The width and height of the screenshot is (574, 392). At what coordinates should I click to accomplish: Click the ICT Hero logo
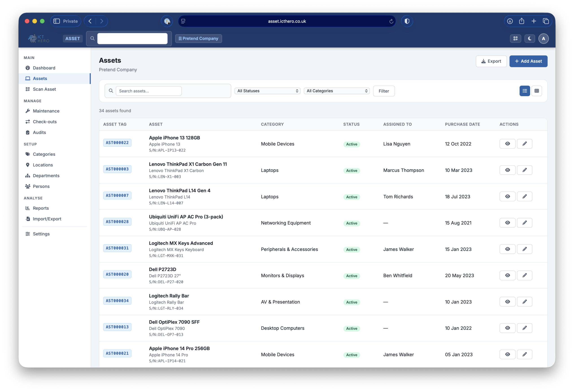[x=39, y=39]
